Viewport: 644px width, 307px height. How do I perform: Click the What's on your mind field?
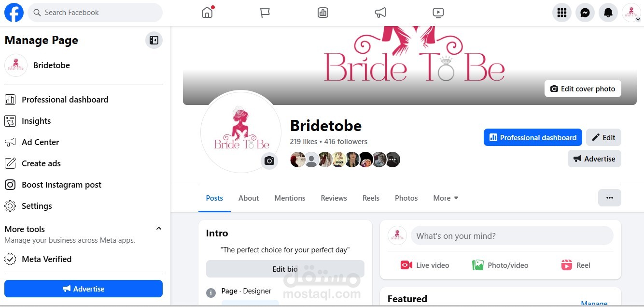coord(512,236)
